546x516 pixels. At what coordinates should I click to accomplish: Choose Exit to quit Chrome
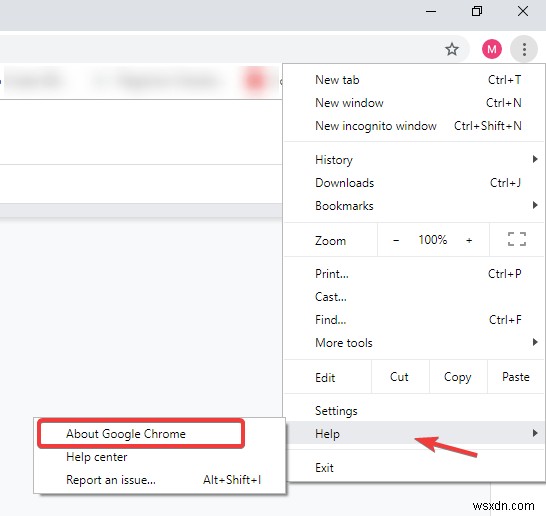[x=414, y=467]
